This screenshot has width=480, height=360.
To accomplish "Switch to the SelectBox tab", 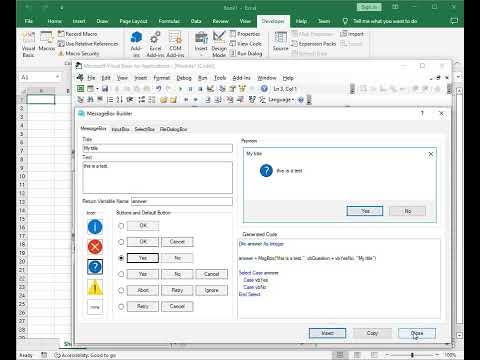I will pos(145,129).
